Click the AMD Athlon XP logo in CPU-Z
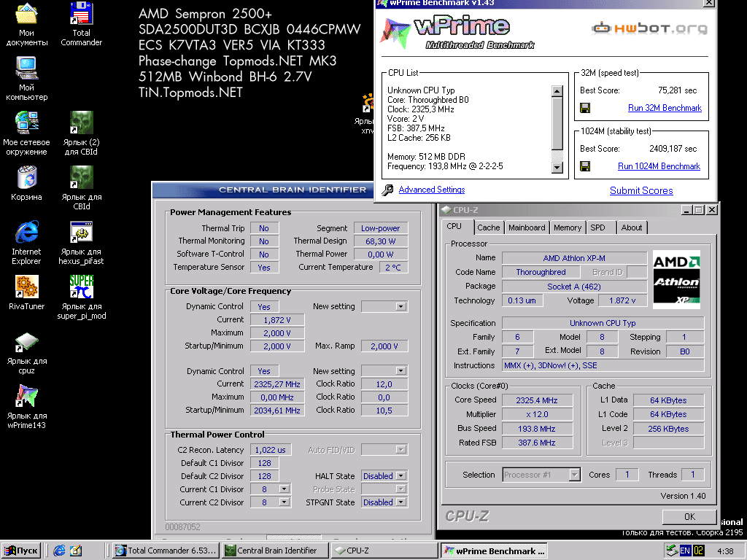 point(676,279)
